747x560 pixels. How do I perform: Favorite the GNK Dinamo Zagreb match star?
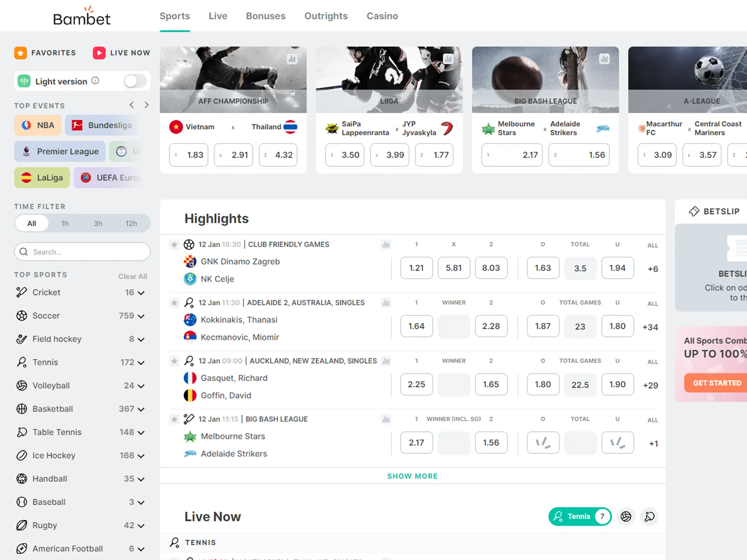coord(174,245)
